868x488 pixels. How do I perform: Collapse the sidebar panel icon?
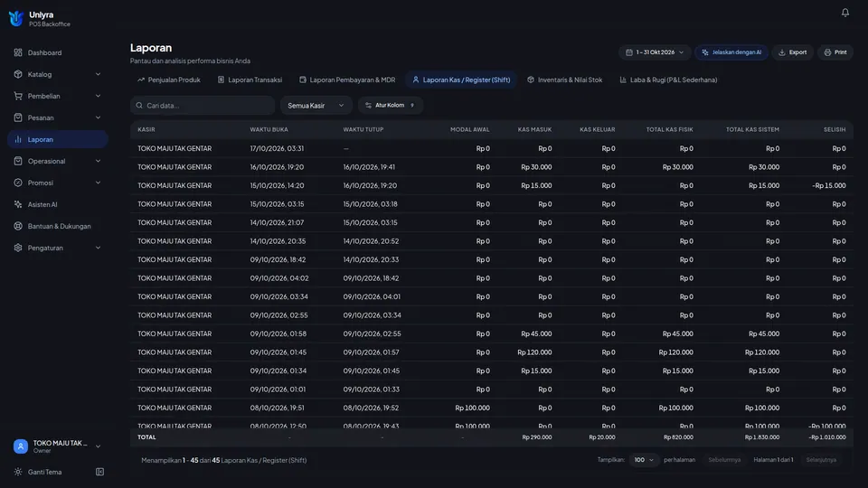pos(99,472)
